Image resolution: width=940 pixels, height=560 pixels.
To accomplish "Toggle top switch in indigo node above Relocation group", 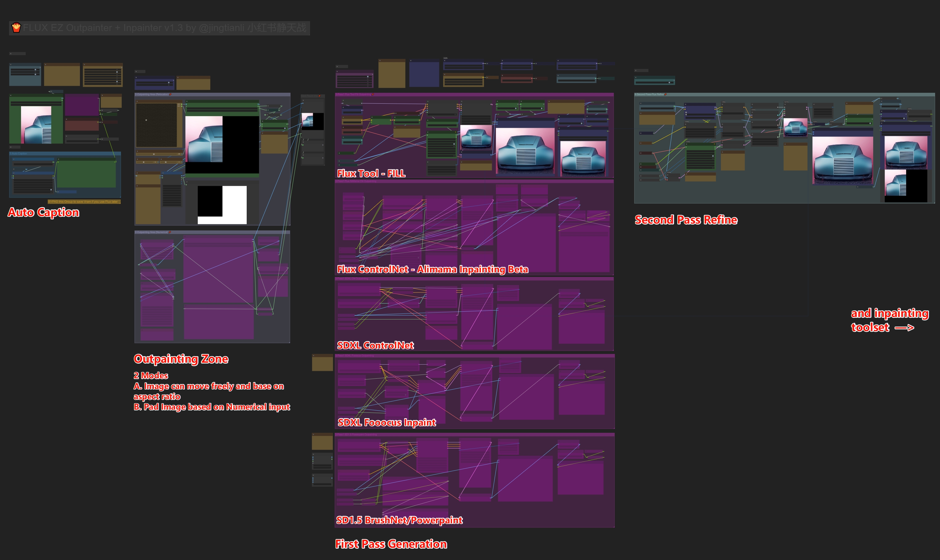I will 169,82.
